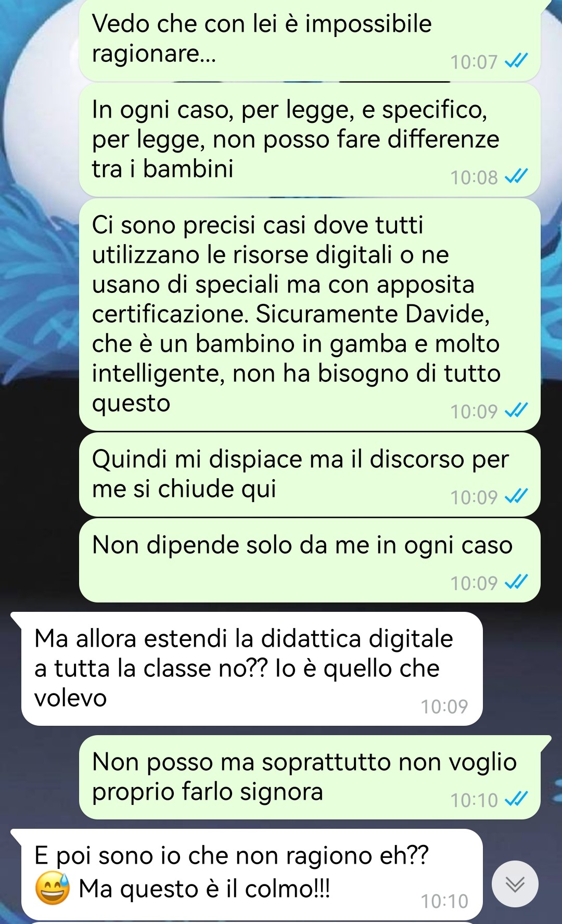
Task: Tap the chat wallpaper beside received message
Action: pyautogui.click(x=520, y=669)
